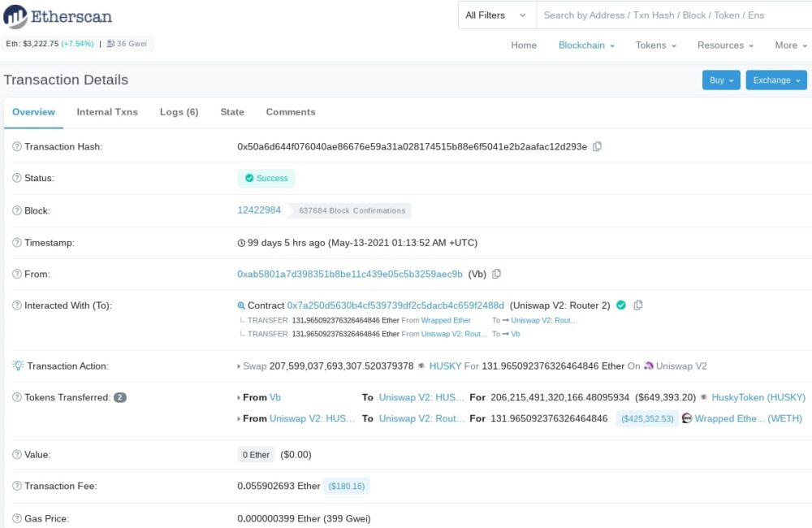The image size is (812, 528).
Task: Click the help icon next to Block
Action: [x=17, y=210]
